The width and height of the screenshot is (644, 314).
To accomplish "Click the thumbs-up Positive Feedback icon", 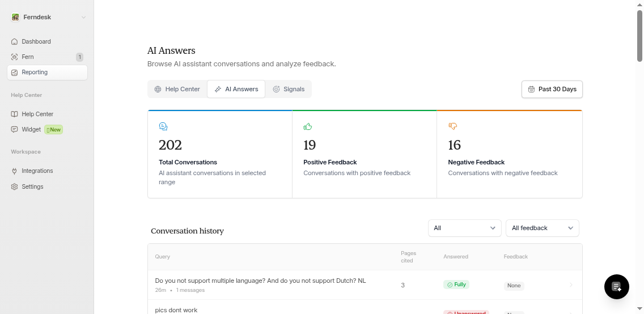I will click(308, 126).
